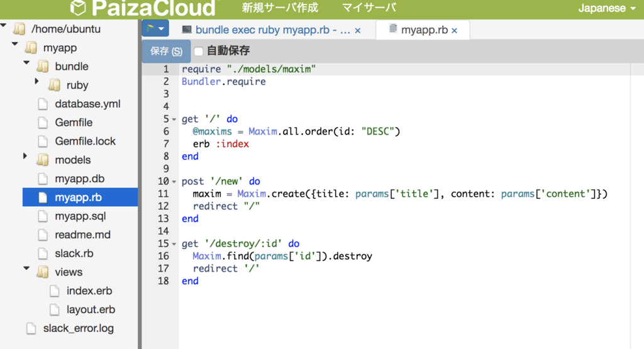Close the bundle exec ruby terminal tab
Viewport: 644px width, 349px height.
(x=358, y=30)
